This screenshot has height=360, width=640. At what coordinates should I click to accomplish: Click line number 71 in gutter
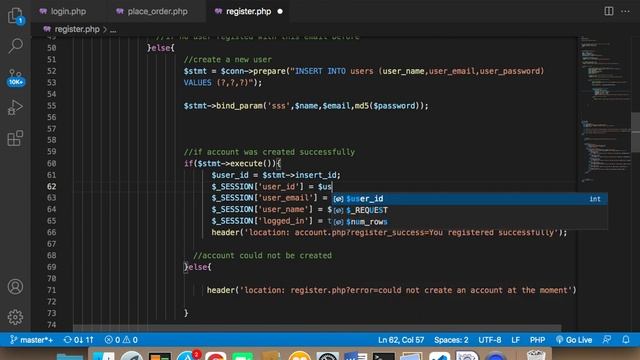click(51, 290)
